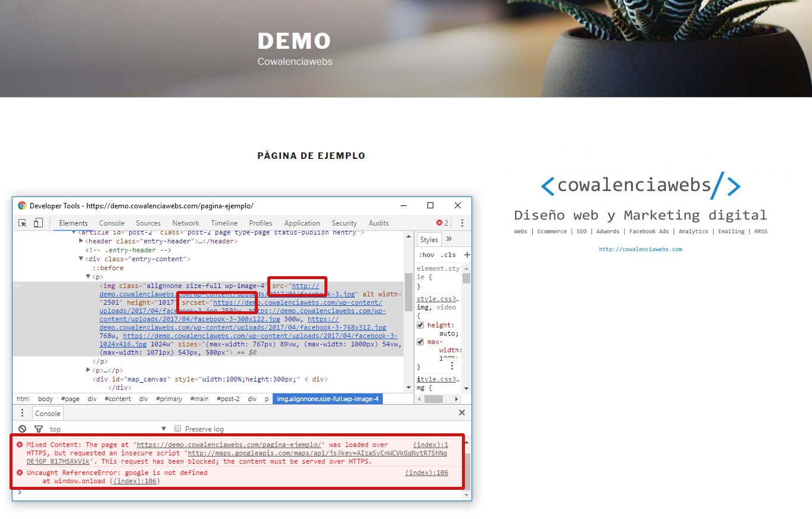
Task: Collapse the div entry-content node
Action: pos(82,259)
